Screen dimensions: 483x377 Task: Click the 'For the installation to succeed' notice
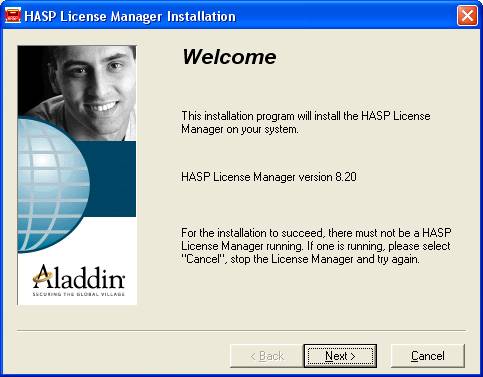point(316,246)
